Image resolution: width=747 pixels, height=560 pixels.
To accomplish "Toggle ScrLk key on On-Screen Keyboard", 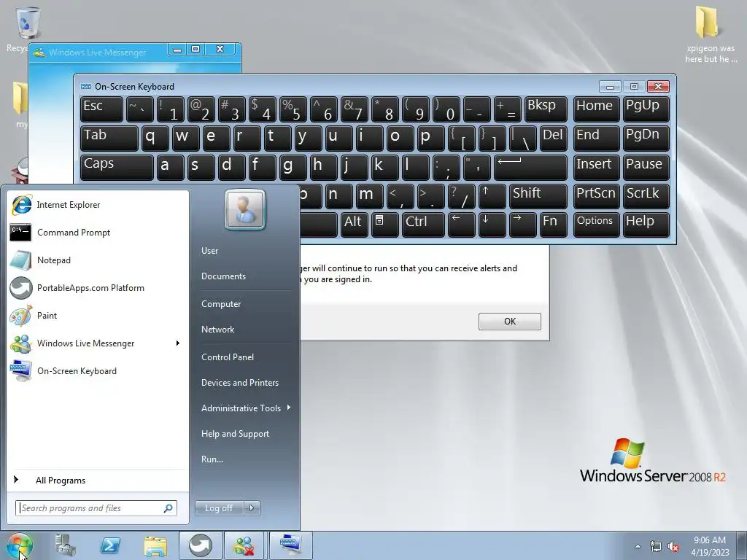I will 646,197.
